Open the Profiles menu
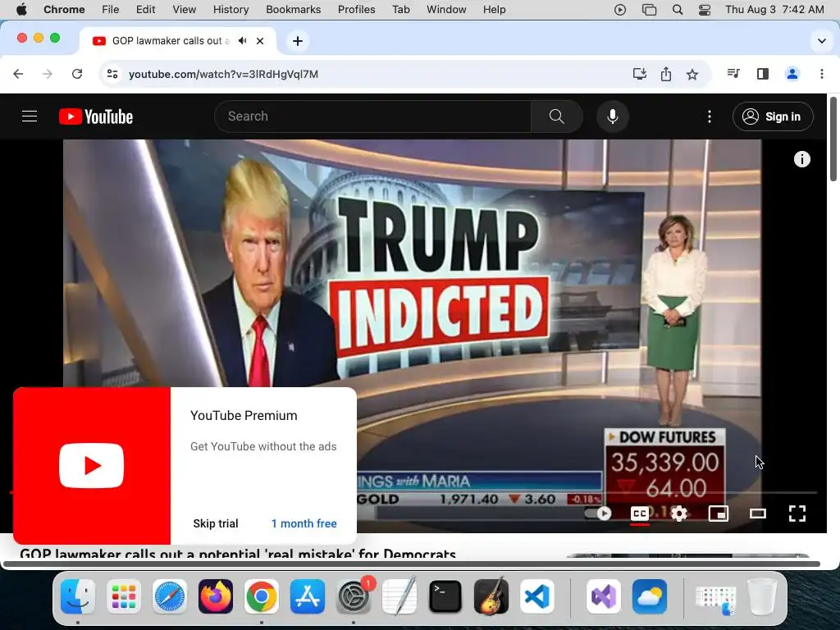This screenshot has height=630, width=840. pyautogui.click(x=356, y=10)
